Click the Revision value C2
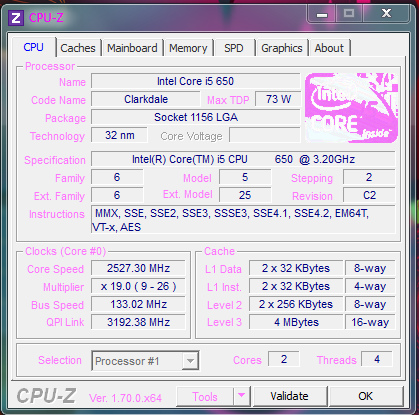Image resolution: width=419 pixels, height=415 pixels. click(369, 195)
